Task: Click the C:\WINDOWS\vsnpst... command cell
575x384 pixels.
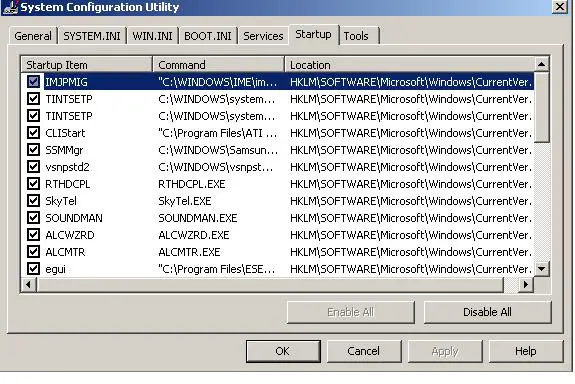Action: [x=216, y=167]
